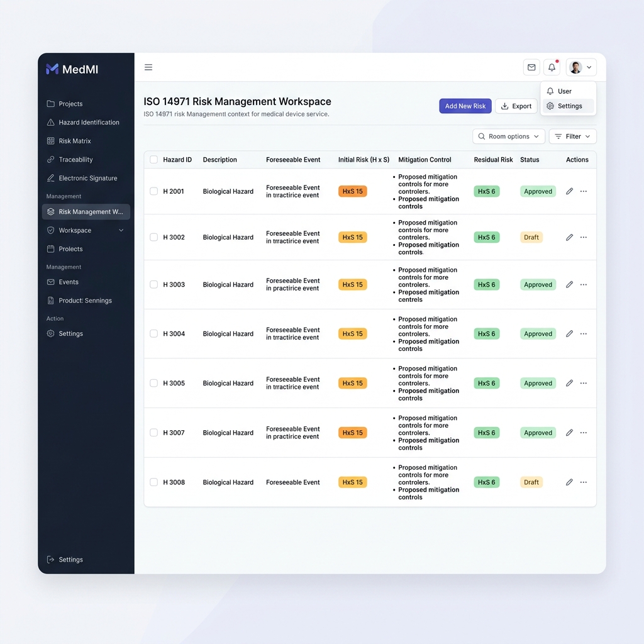Click the Initial Risk (H x S) header
644x644 pixels.
point(364,160)
